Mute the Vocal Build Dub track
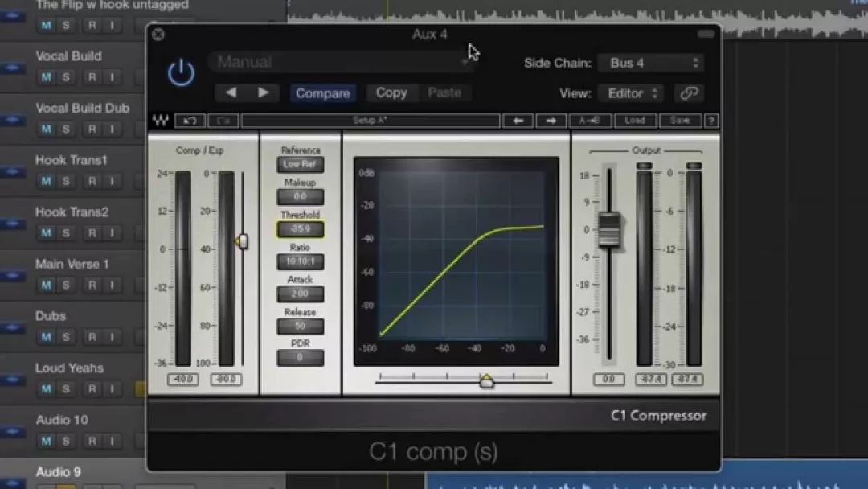This screenshot has width=868, height=489. click(47, 129)
